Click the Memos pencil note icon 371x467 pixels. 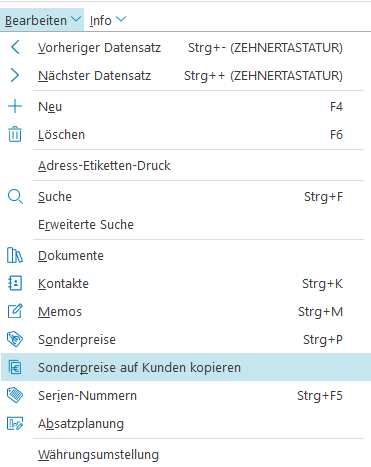point(15,311)
